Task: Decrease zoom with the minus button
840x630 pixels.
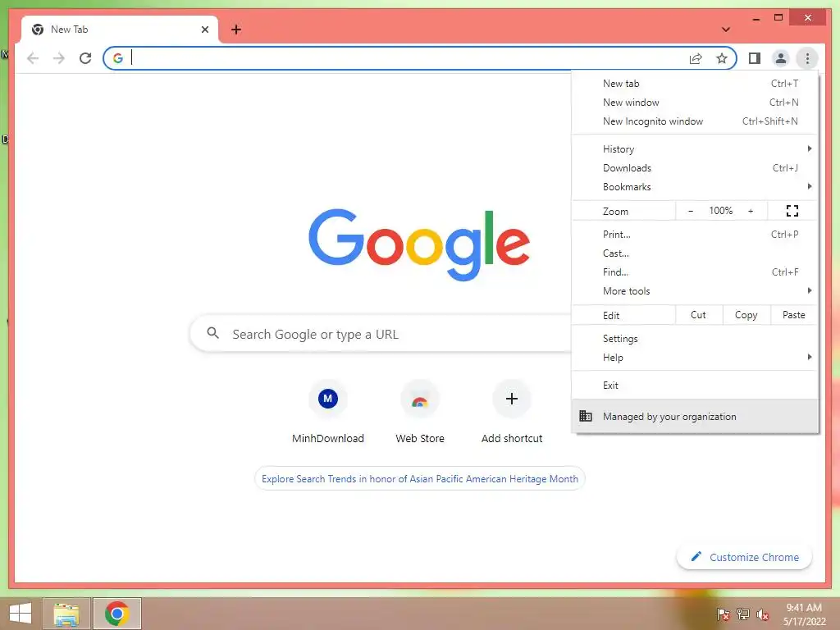Action: 691,211
